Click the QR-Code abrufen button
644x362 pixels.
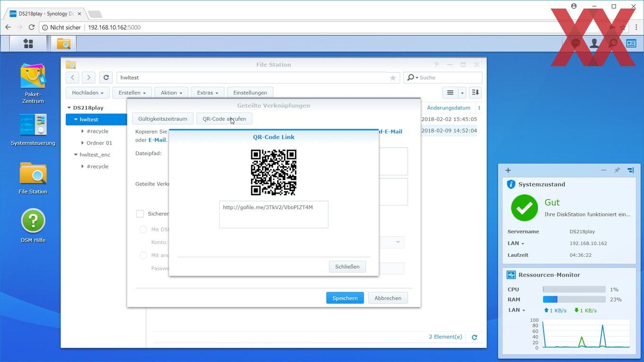224,119
